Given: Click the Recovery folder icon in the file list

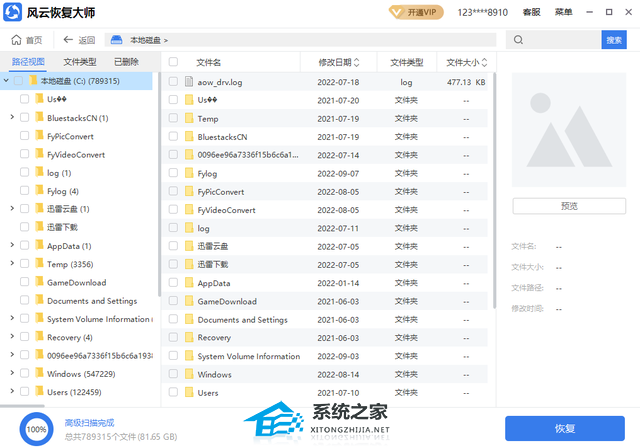Looking at the screenshot, I should 189,337.
